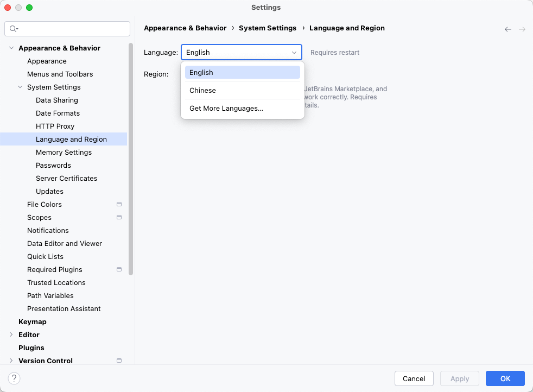The image size is (533, 392).
Task: Open Menus and Toolbars settings
Action: click(60, 74)
